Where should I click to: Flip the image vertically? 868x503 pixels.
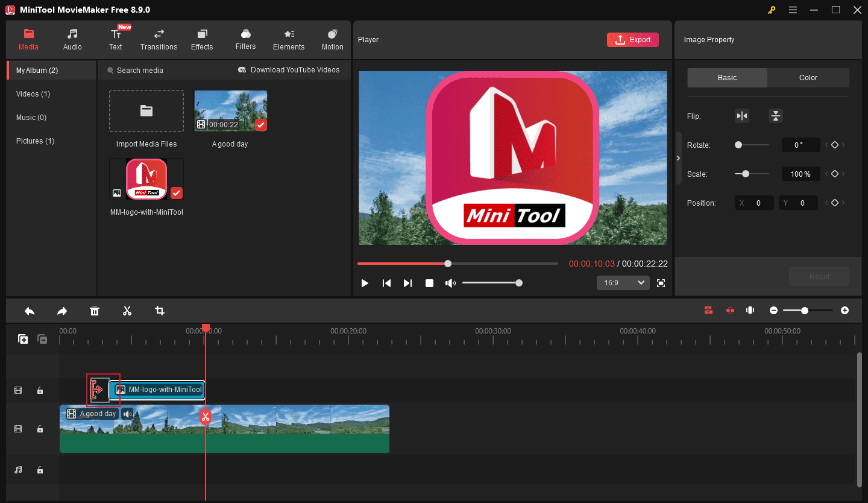coord(776,116)
